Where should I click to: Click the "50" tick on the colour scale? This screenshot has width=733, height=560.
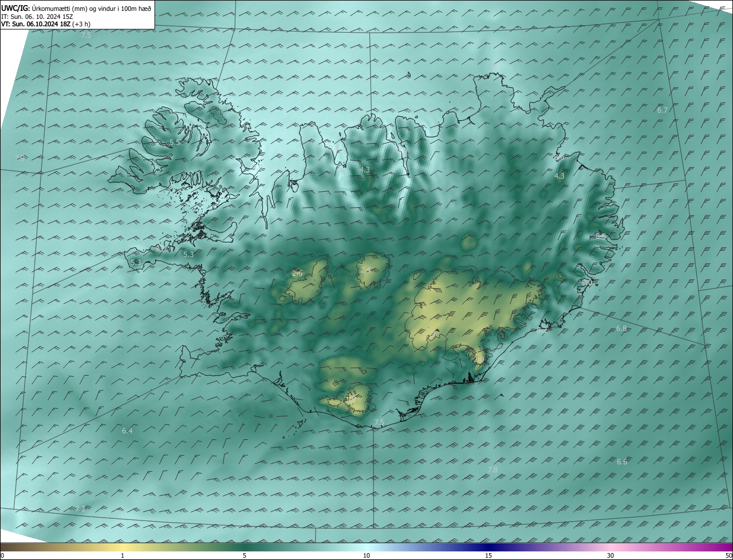point(728,555)
